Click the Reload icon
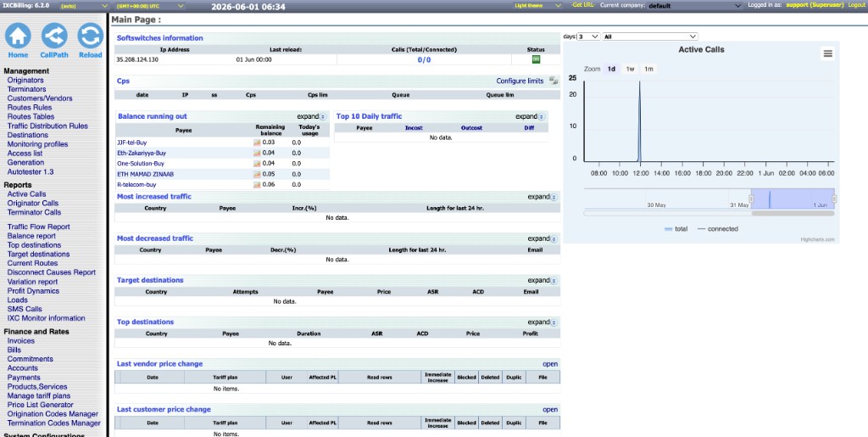This screenshot has width=868, height=437. [90, 36]
